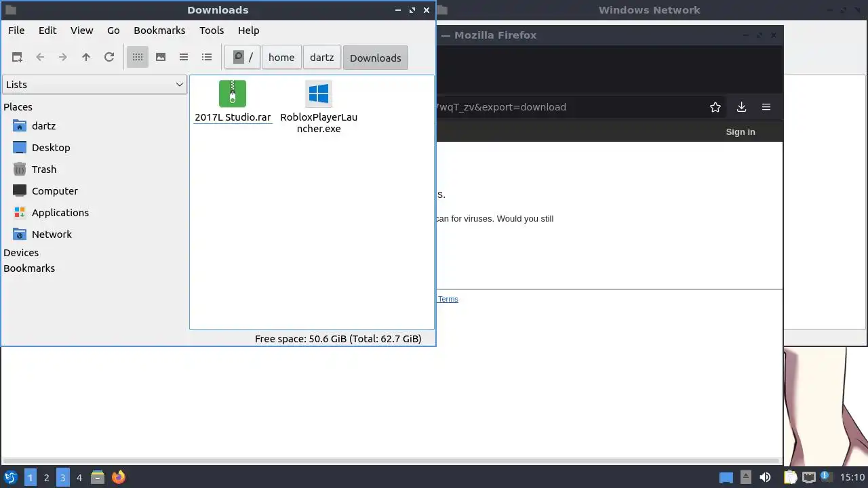Switch to workspace 4
The image size is (868, 488).
click(79, 478)
